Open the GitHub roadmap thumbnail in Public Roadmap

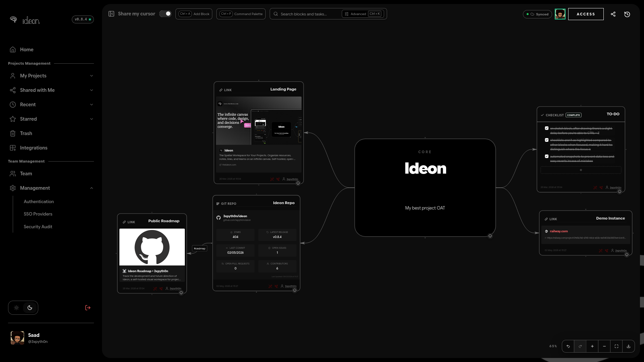152,247
